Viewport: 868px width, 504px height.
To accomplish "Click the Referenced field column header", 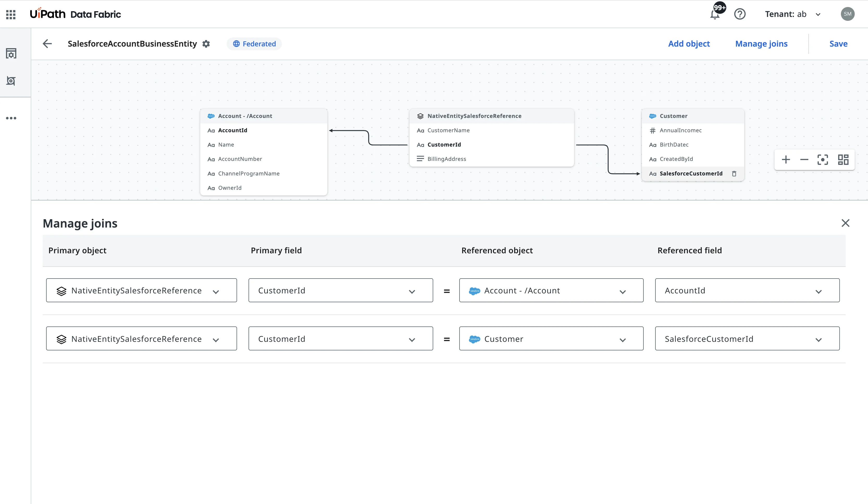I will 690,251.
